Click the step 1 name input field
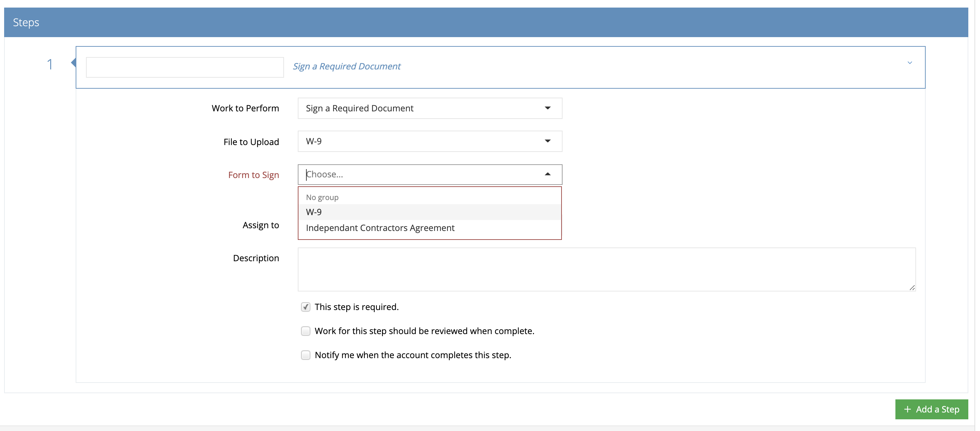Viewport: 980px width, 431px height. [185, 67]
